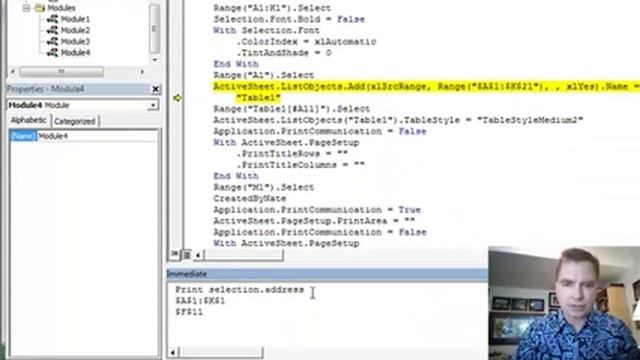Click Immediate window left scroll arrow
Image resolution: width=640 pixels, height=360 pixels.
click(x=173, y=352)
